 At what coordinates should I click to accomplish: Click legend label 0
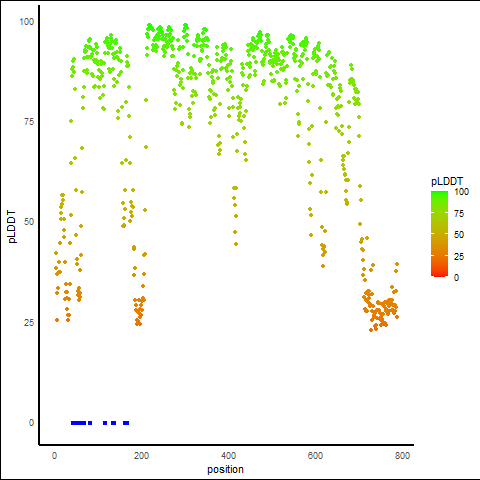[x=456, y=278]
